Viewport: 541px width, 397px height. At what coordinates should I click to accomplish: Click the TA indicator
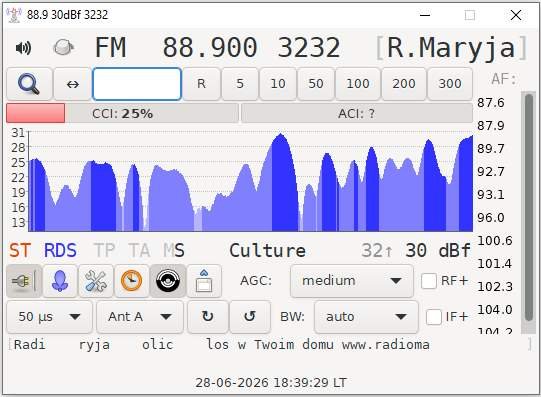pyautogui.click(x=139, y=250)
